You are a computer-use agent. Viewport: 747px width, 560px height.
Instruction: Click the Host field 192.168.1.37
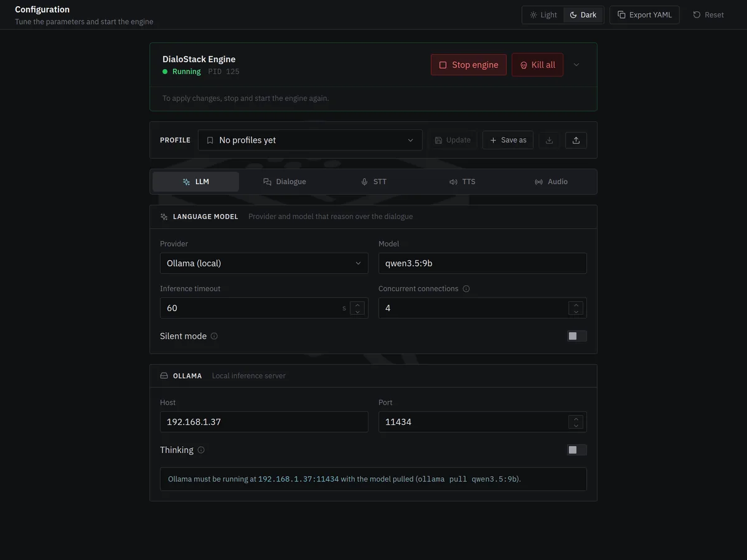[264, 422]
